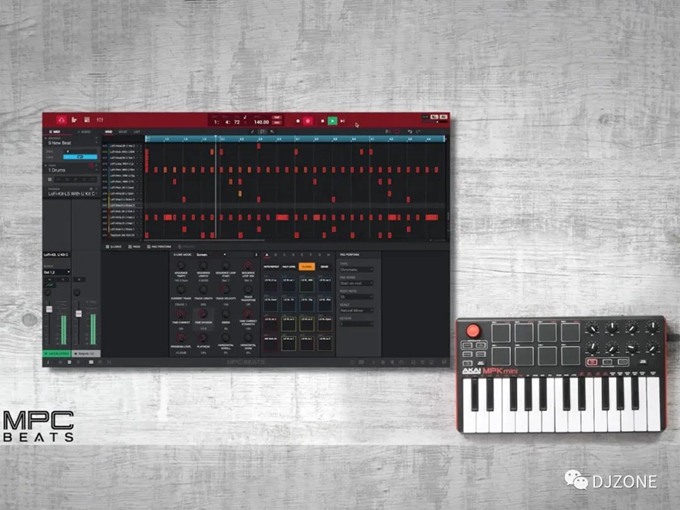Trigger pad A01 in the pad grid
Screen dimensions: 680x510
coord(271,344)
